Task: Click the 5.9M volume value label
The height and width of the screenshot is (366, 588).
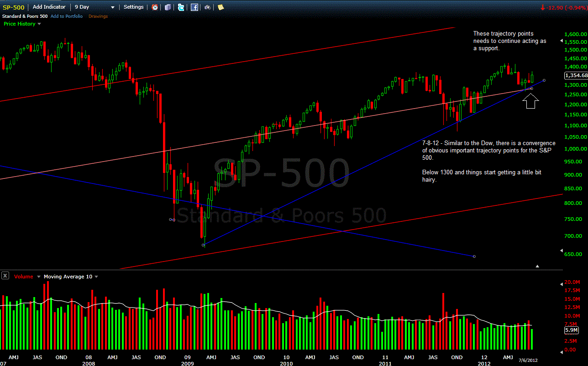Action: (572, 330)
